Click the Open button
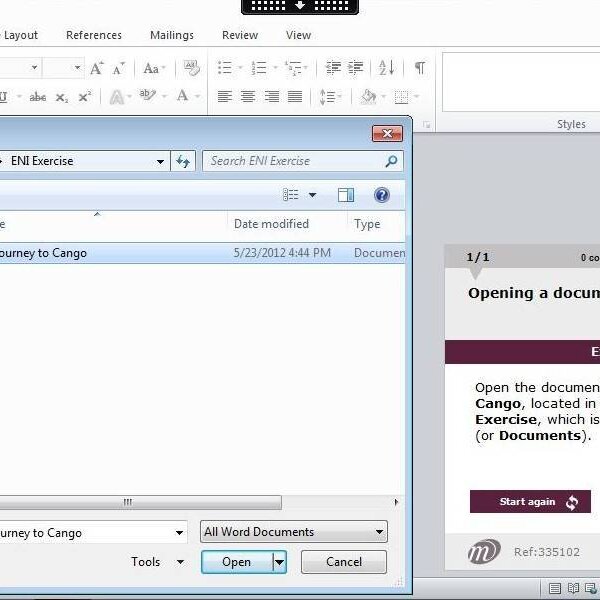 coord(236,562)
